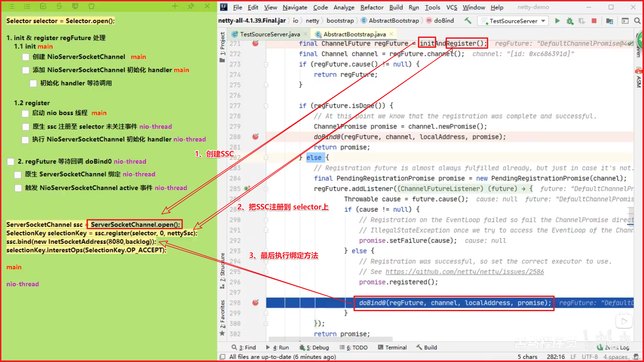Click the 282:16 caret position indicator
Image resolution: width=644 pixels, height=362 pixels.
point(555,357)
